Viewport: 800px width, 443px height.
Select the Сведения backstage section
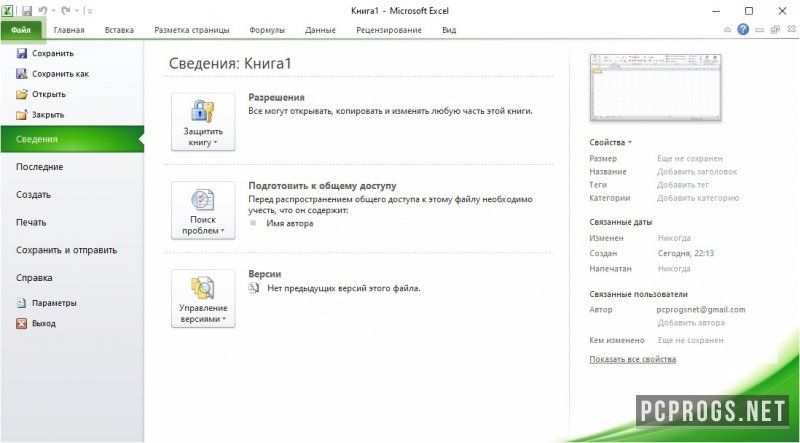72,139
